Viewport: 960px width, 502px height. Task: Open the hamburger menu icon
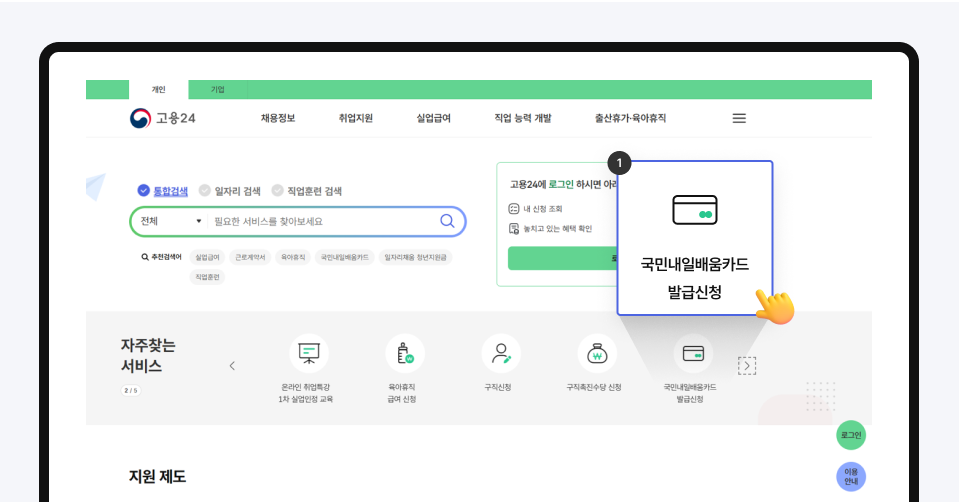click(x=739, y=118)
